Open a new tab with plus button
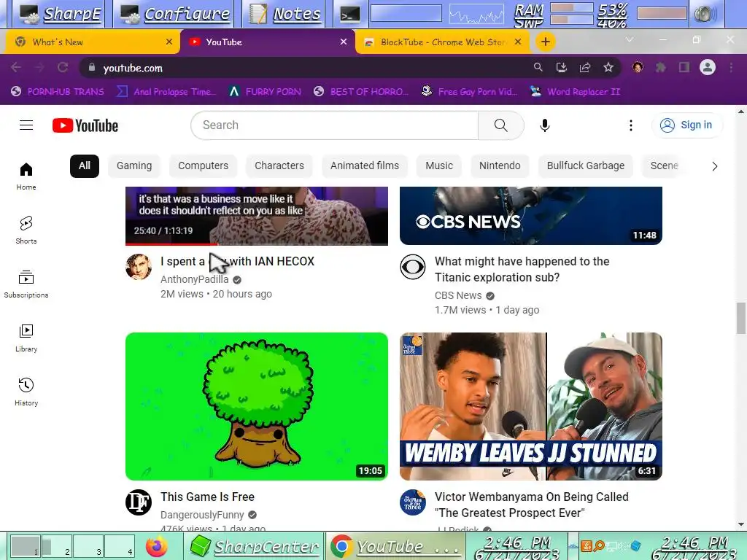 546,42
